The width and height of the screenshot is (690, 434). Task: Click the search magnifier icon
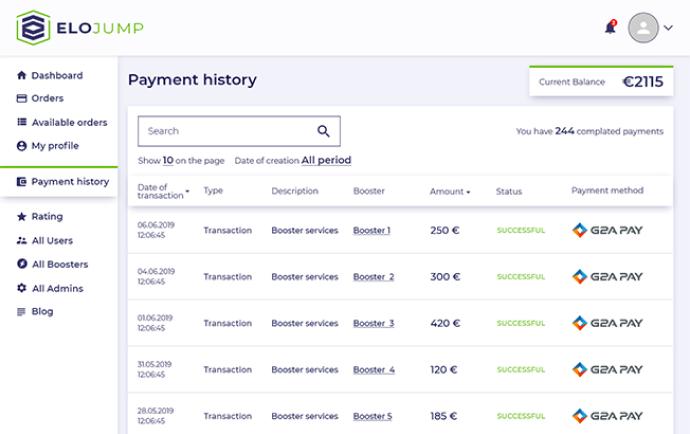pyautogui.click(x=323, y=131)
